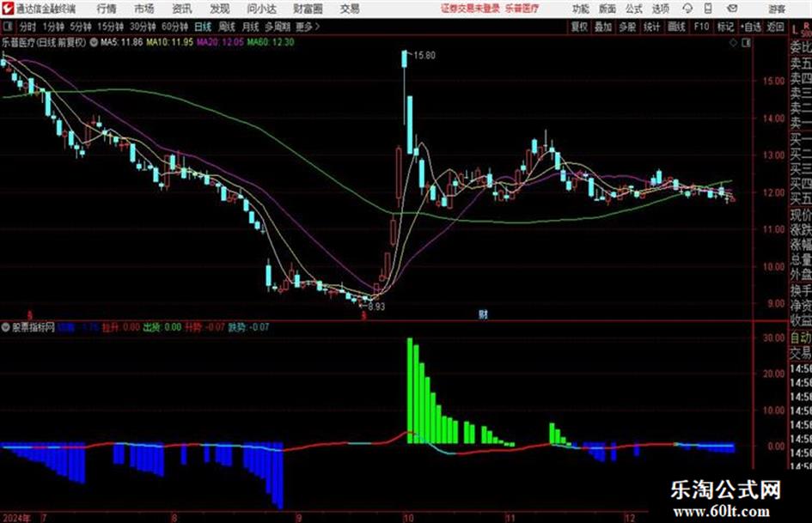This screenshot has height=523, width=812.
Task: Select the 多周期 multi-period view
Action: pos(278,27)
